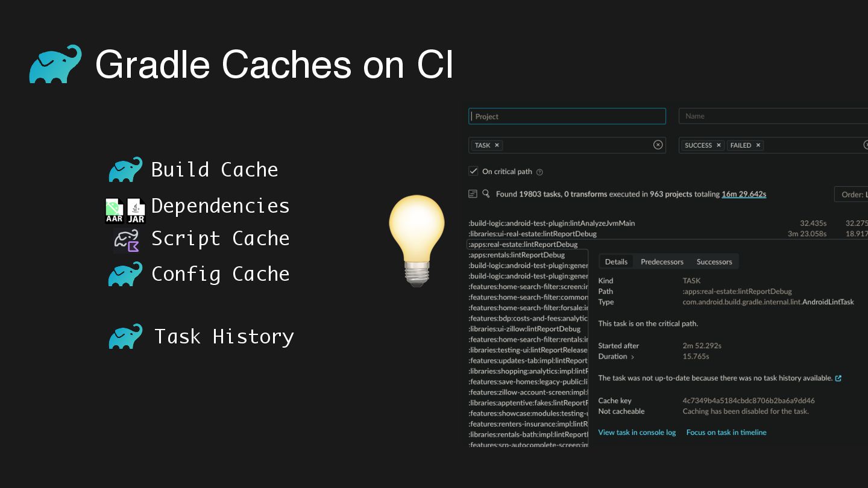Click the 3m 23.058s duration value

[807, 234]
